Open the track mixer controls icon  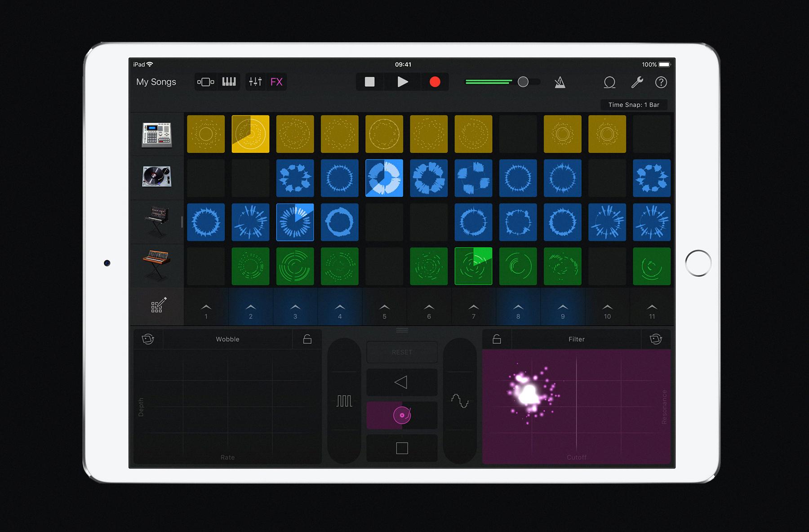click(x=255, y=82)
